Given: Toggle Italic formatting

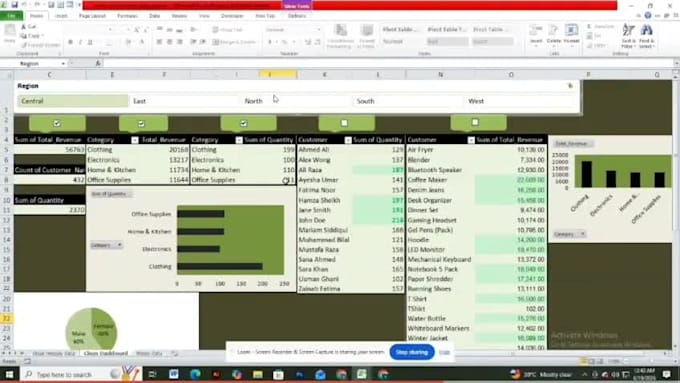Looking at the screenshot, I should (80, 42).
